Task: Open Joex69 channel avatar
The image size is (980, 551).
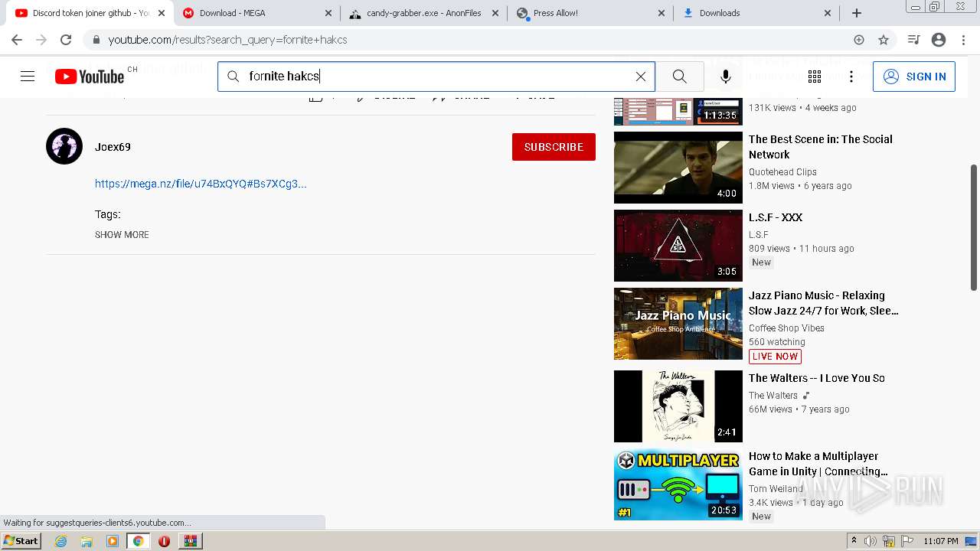Action: 64,146
